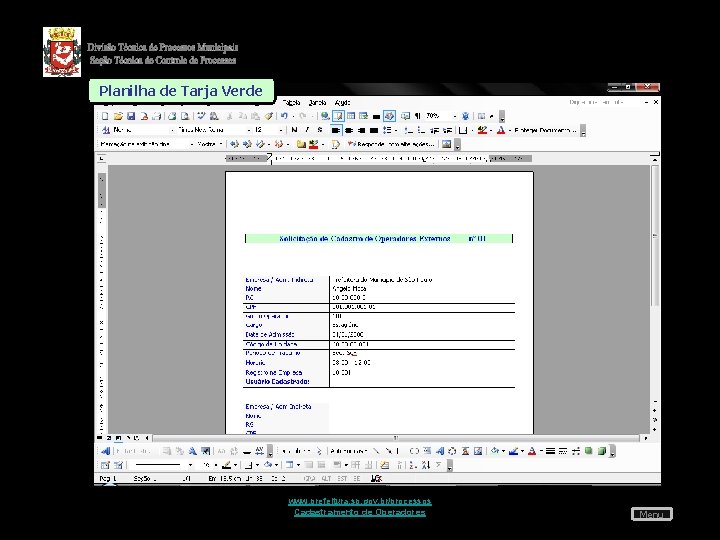
Task: Open the Tabela menu
Action: tap(291, 102)
